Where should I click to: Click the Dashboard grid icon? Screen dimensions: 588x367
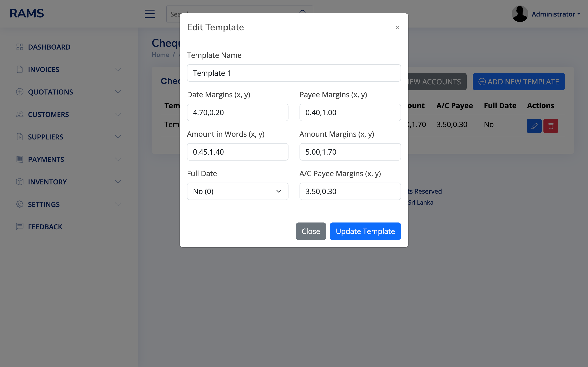(x=20, y=47)
